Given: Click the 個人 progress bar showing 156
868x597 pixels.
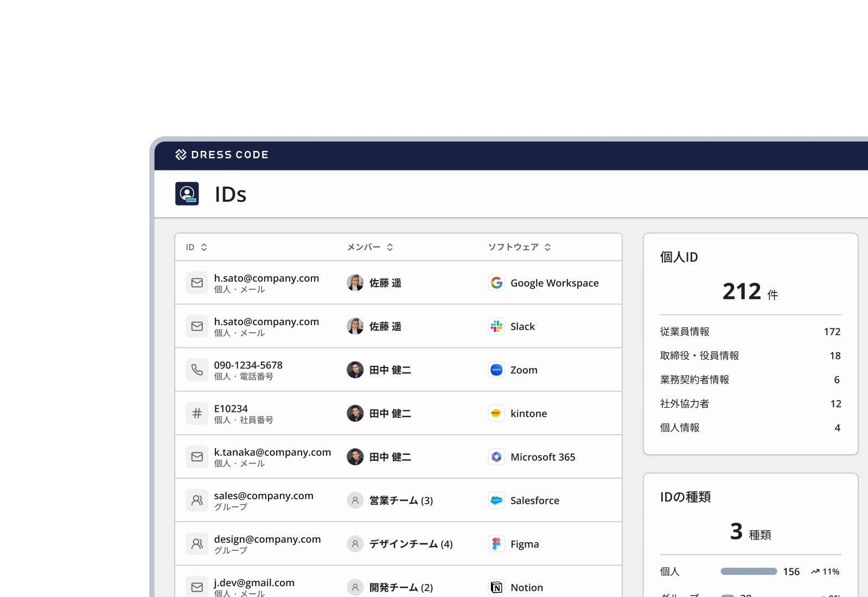Looking at the screenshot, I should coord(749,571).
